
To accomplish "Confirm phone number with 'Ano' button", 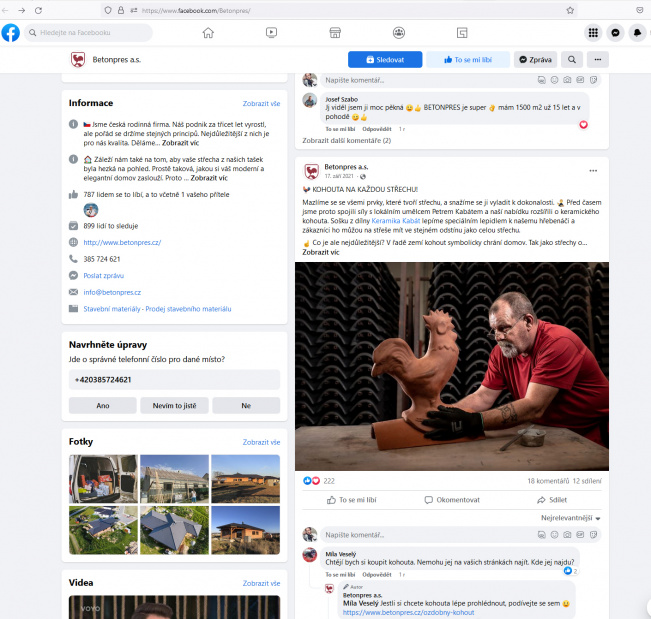I will coord(102,405).
